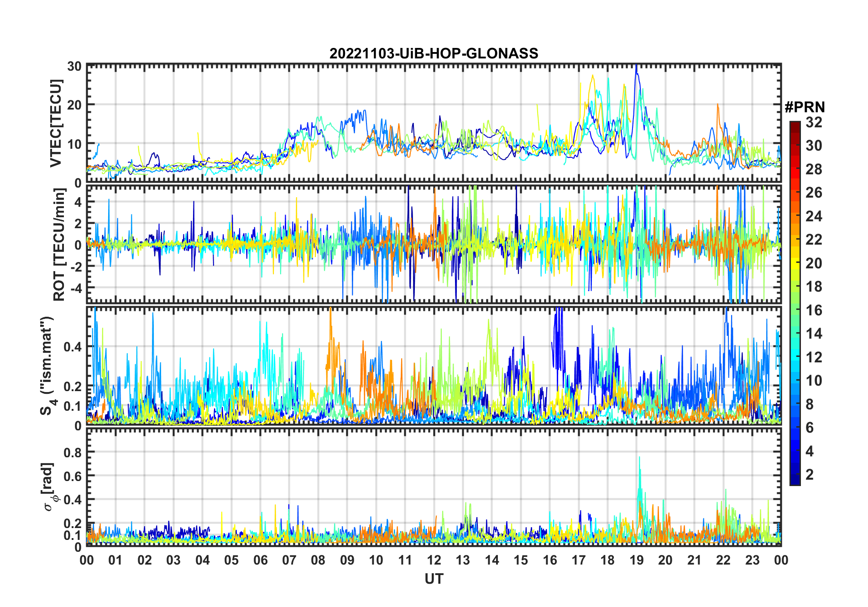
Task: Click x-axis tick label 12
Action: [x=434, y=560]
